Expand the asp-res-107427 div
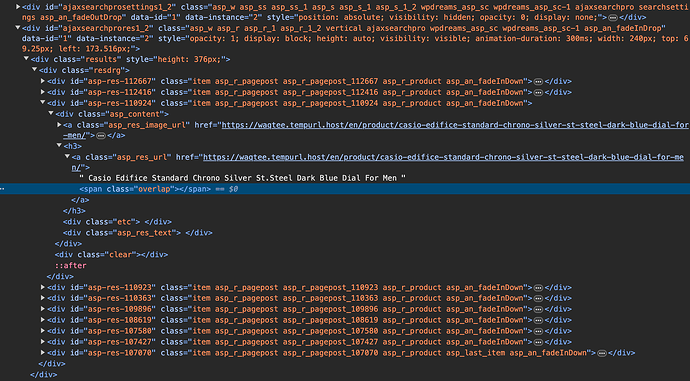Viewport: 690px width, 381px height. pyautogui.click(x=43, y=342)
